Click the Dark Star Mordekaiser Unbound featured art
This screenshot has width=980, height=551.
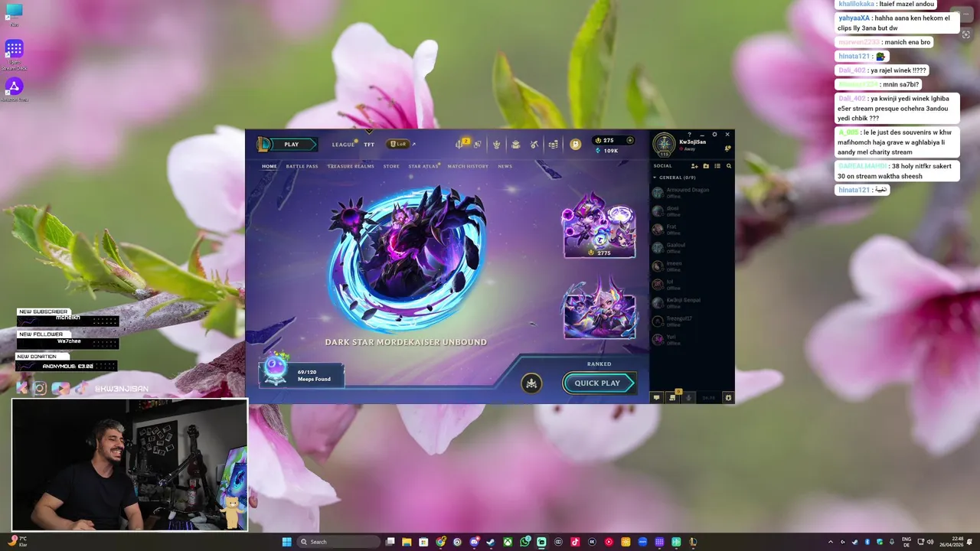[407, 259]
